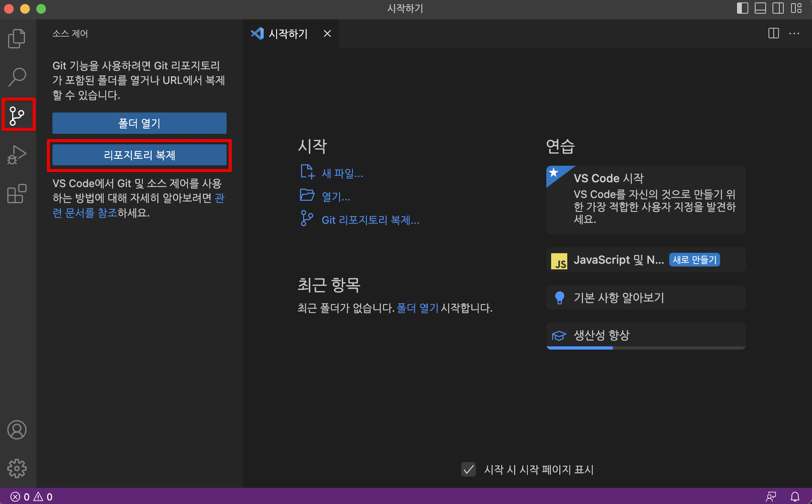
Task: Click errors and warnings status indicator
Action: pyautogui.click(x=31, y=497)
